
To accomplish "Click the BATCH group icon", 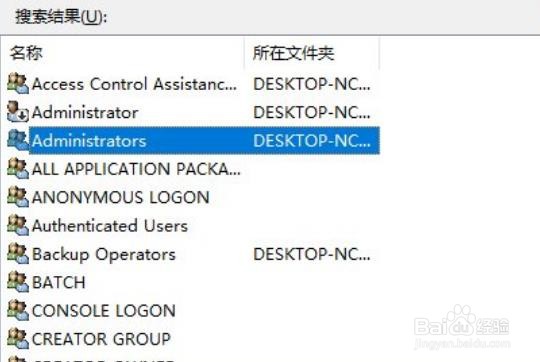I will pyautogui.click(x=18, y=282).
